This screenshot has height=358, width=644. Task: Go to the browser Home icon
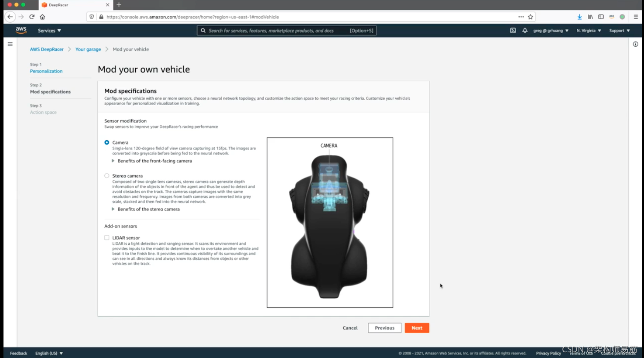pos(42,17)
